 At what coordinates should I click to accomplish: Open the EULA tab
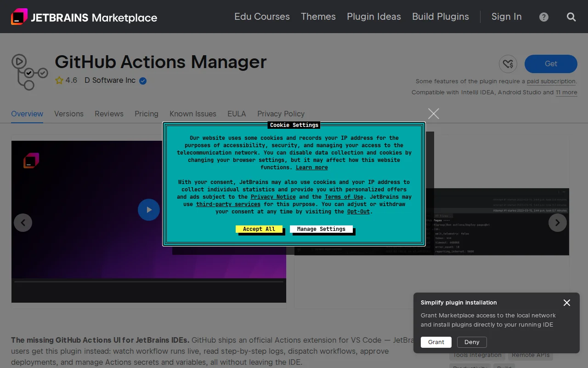[237, 114]
